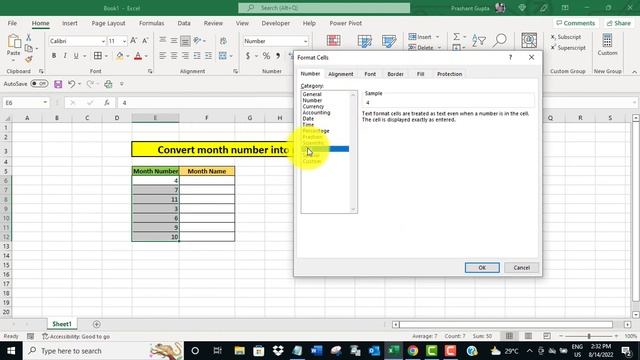This screenshot has width=640, height=360.
Task: Select the Format Painter brush icon
Action: point(29,60)
